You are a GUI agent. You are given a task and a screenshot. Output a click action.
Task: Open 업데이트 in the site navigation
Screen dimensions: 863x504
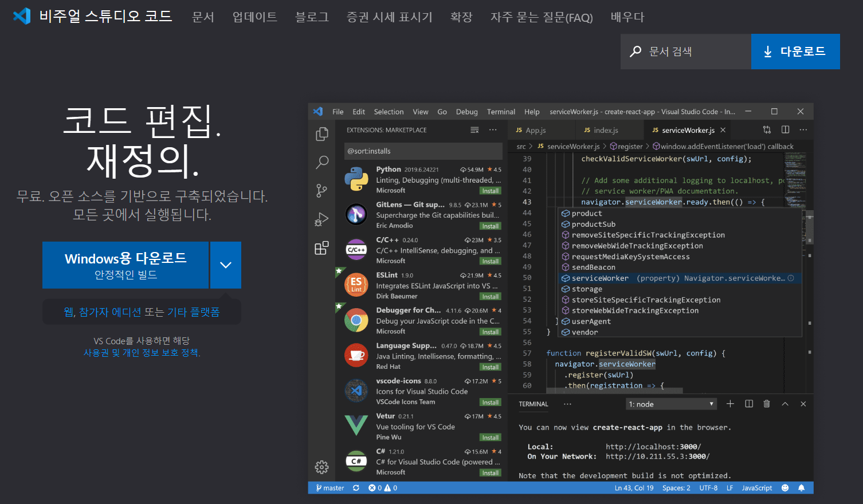(x=254, y=17)
